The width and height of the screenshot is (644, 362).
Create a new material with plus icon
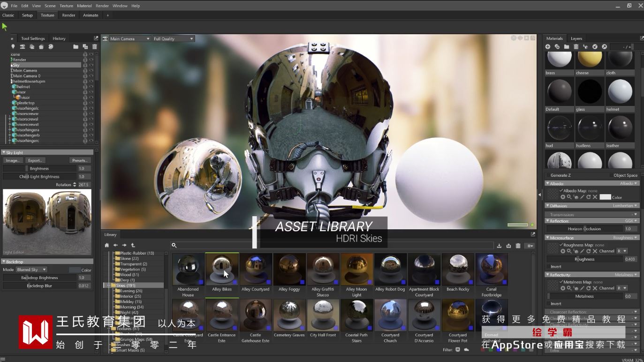click(547, 47)
